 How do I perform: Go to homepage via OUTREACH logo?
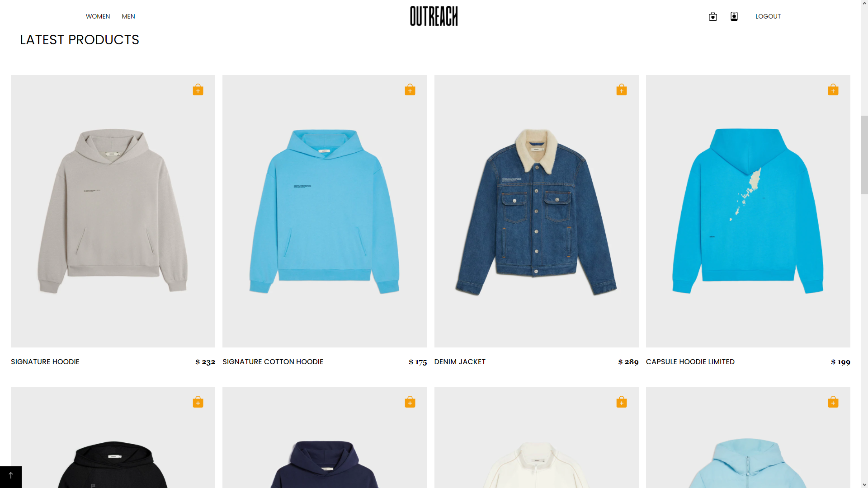click(434, 16)
